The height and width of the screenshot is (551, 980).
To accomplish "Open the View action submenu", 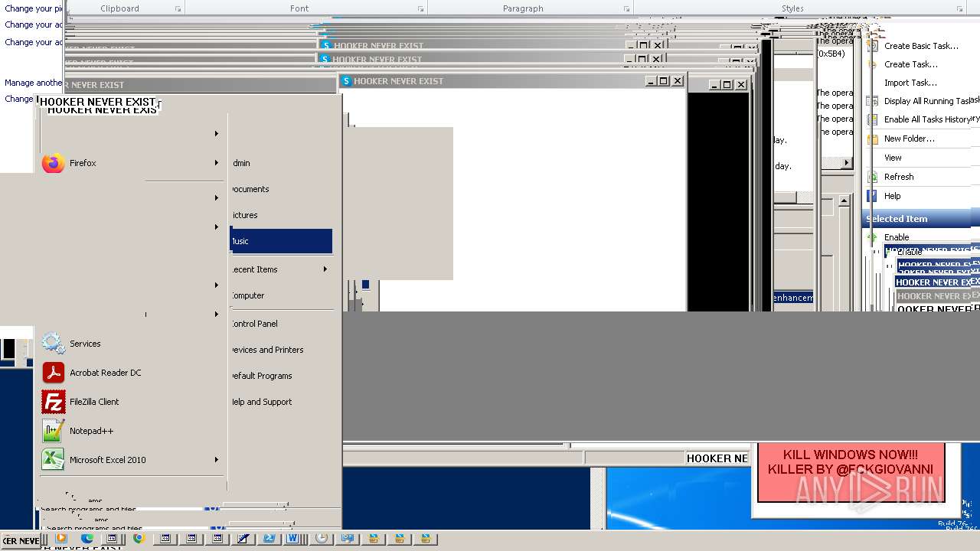I will click(x=893, y=158).
